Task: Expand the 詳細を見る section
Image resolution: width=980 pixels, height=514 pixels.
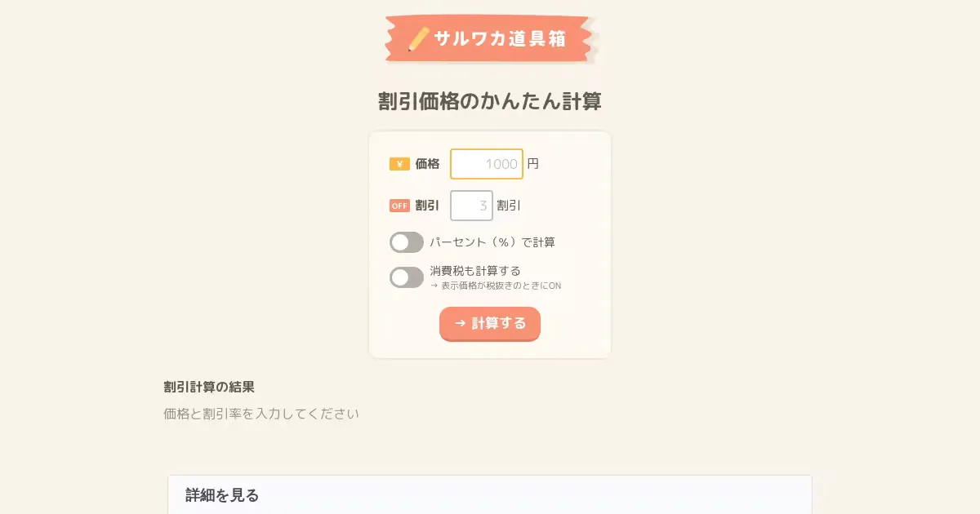Action: tap(222, 495)
